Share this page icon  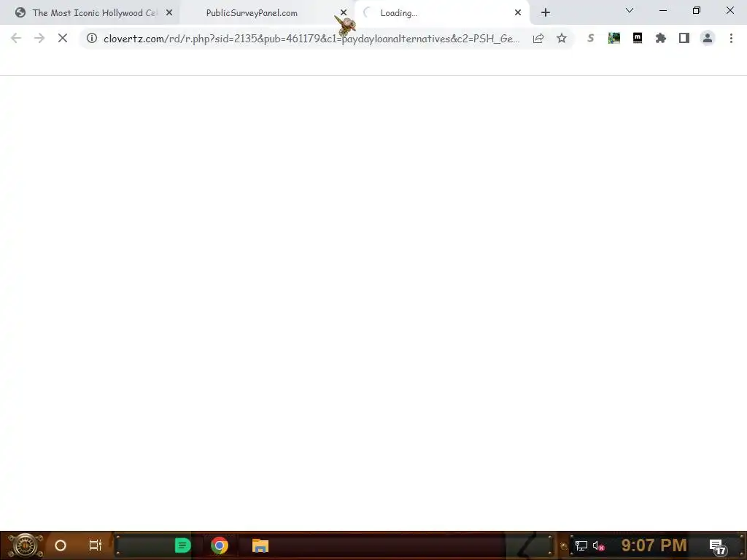point(538,38)
